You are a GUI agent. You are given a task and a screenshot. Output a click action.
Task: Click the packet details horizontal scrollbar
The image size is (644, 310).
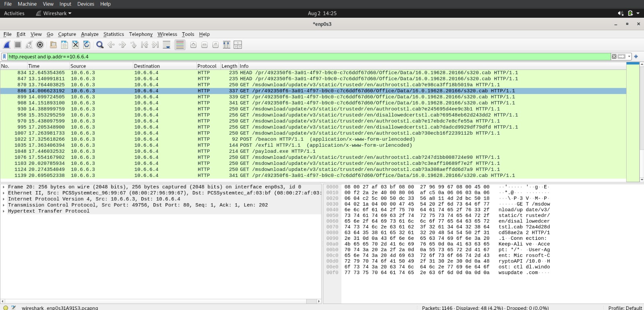coord(160,301)
